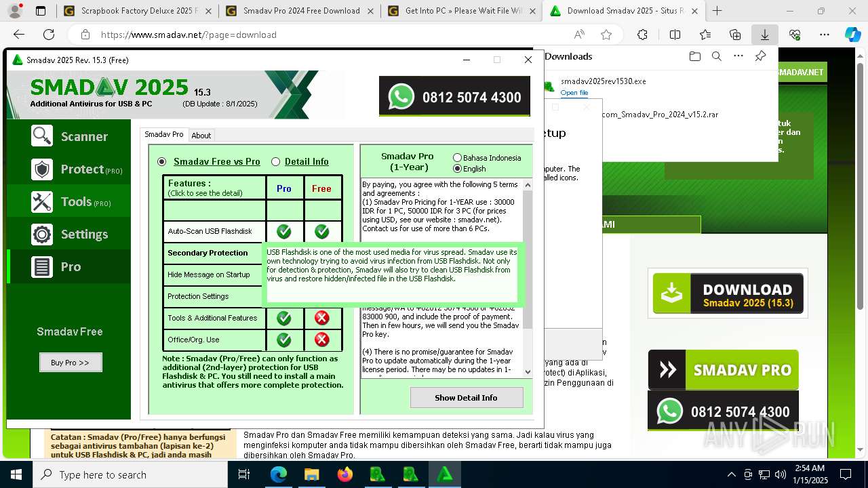
Task: Open browser Extensions icon
Action: (x=642, y=35)
